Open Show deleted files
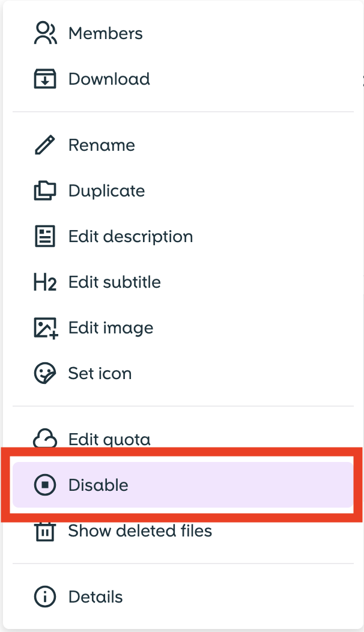 click(140, 531)
